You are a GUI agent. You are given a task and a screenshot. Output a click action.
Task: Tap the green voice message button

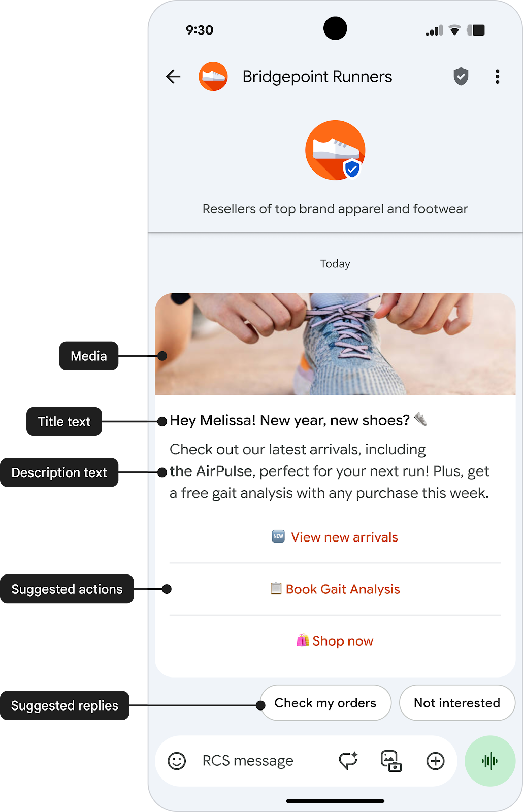[x=489, y=761]
